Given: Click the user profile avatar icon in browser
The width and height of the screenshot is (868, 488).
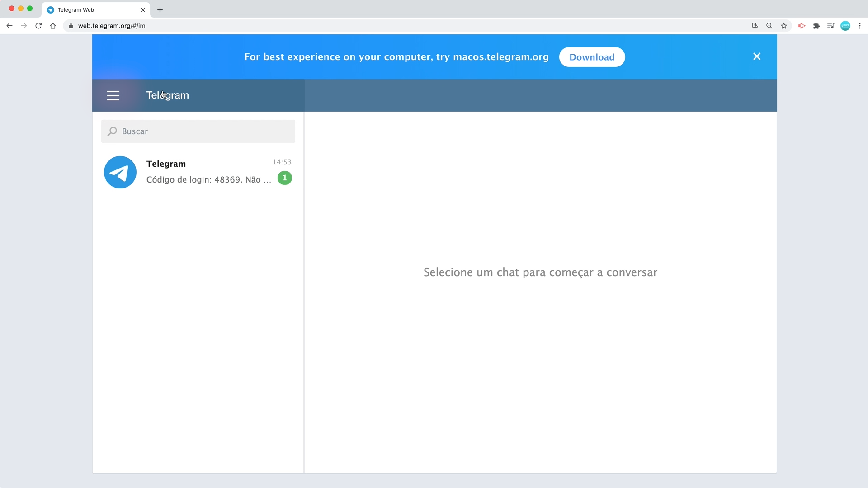Looking at the screenshot, I should (x=845, y=25).
